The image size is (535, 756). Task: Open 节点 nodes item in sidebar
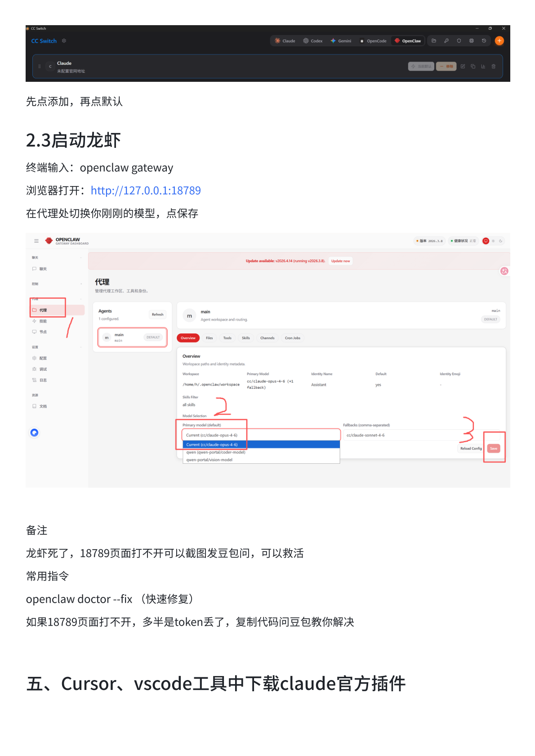pyautogui.click(x=43, y=332)
